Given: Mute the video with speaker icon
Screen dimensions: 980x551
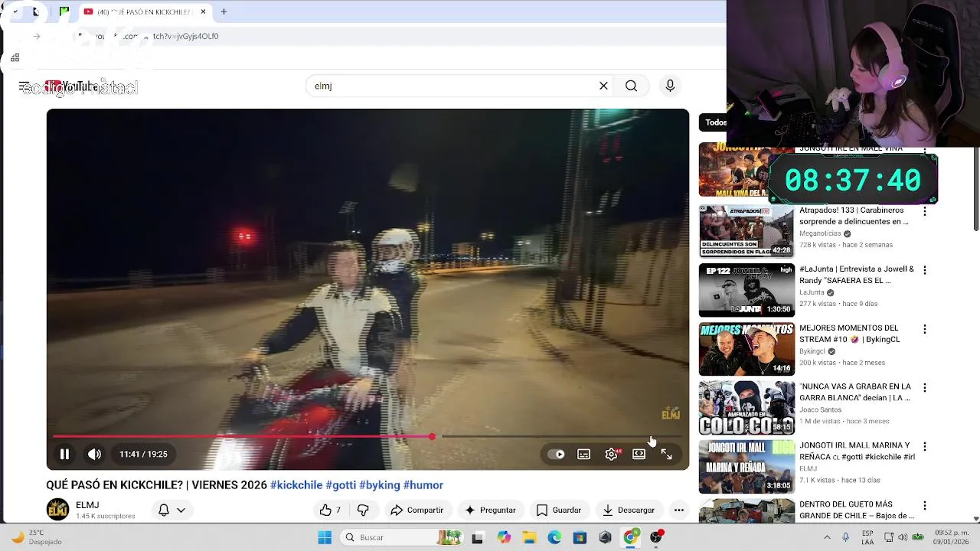Looking at the screenshot, I should click(94, 454).
